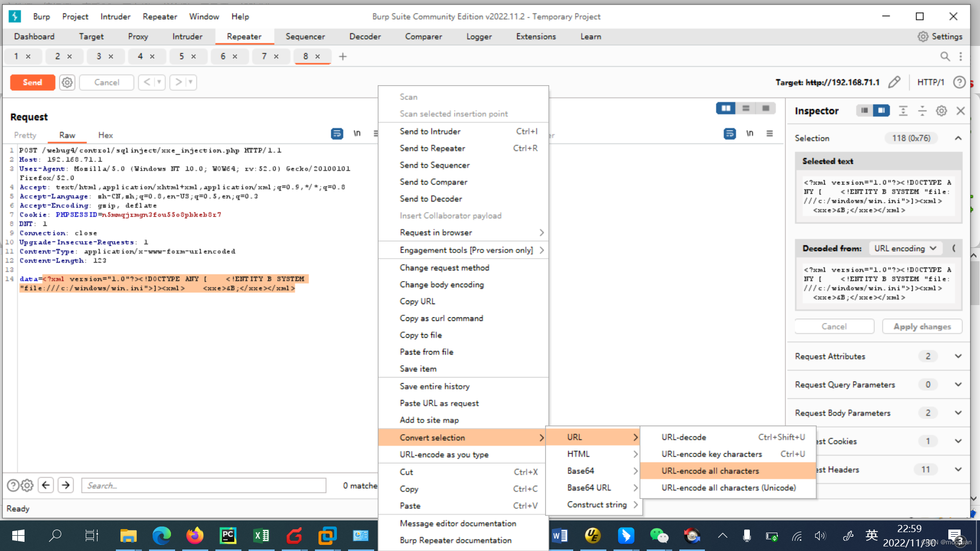Click the edit target pencil icon
Image resolution: width=980 pixels, height=551 pixels.
click(x=894, y=82)
